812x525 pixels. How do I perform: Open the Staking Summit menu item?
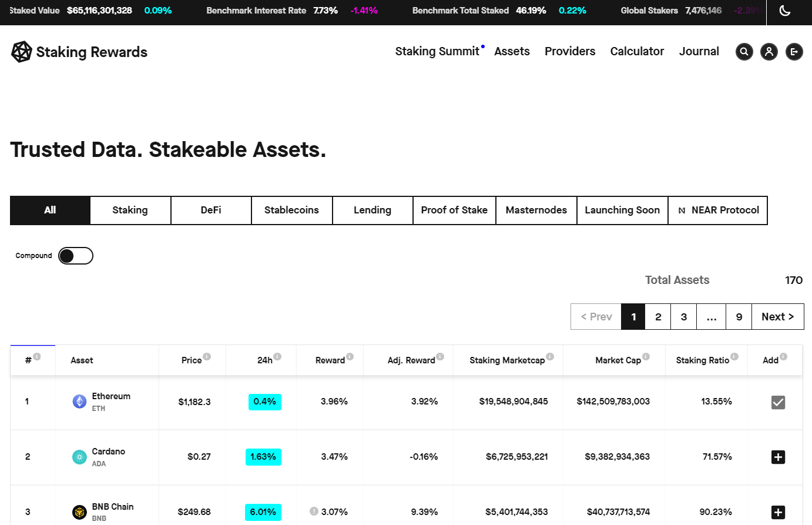pyautogui.click(x=438, y=52)
